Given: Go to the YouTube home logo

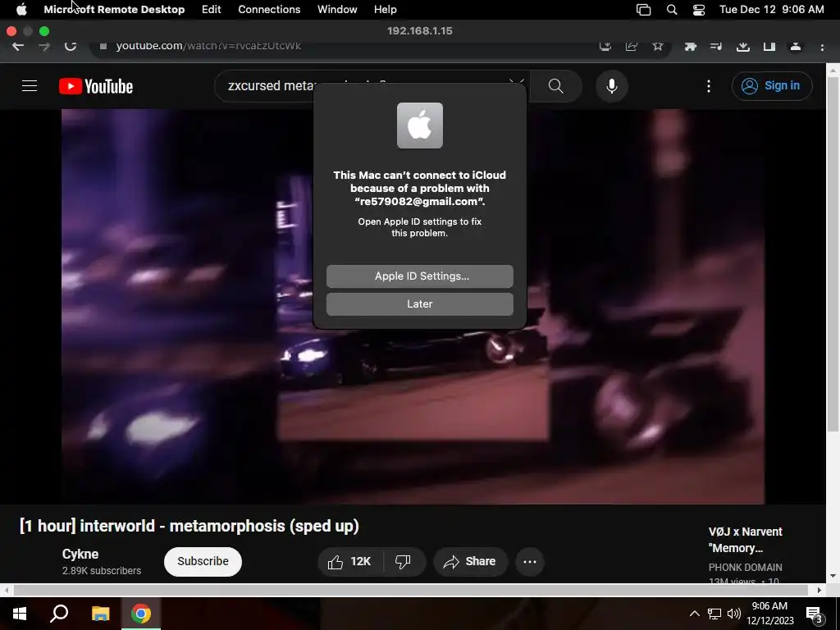Looking at the screenshot, I should 96,86.
